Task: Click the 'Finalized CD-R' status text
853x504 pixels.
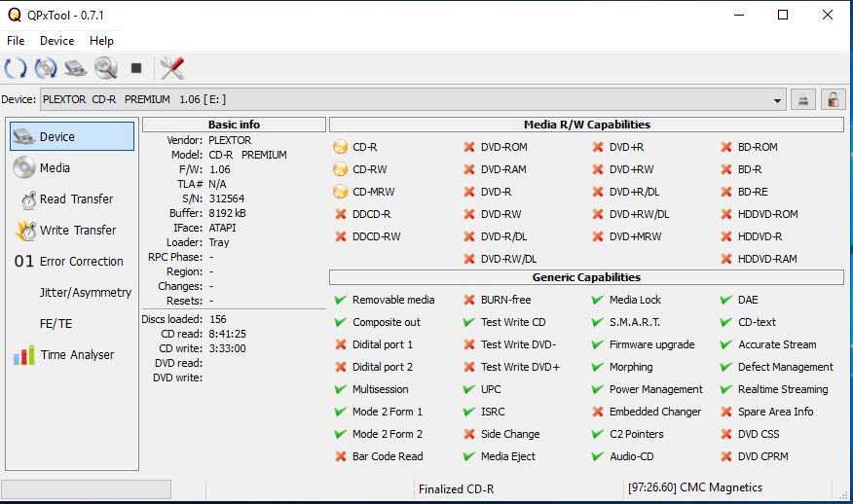Action: 456,488
